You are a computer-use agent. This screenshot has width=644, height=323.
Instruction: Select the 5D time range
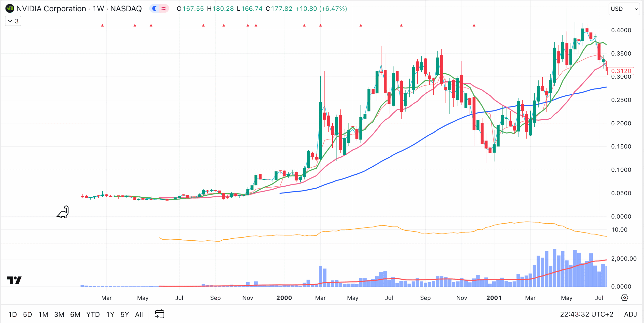point(27,314)
